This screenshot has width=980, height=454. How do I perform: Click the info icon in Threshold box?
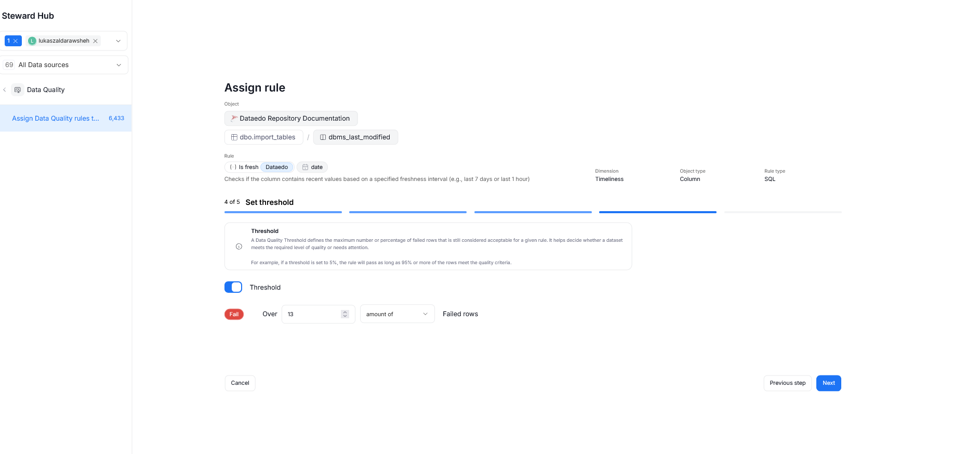[x=239, y=247]
